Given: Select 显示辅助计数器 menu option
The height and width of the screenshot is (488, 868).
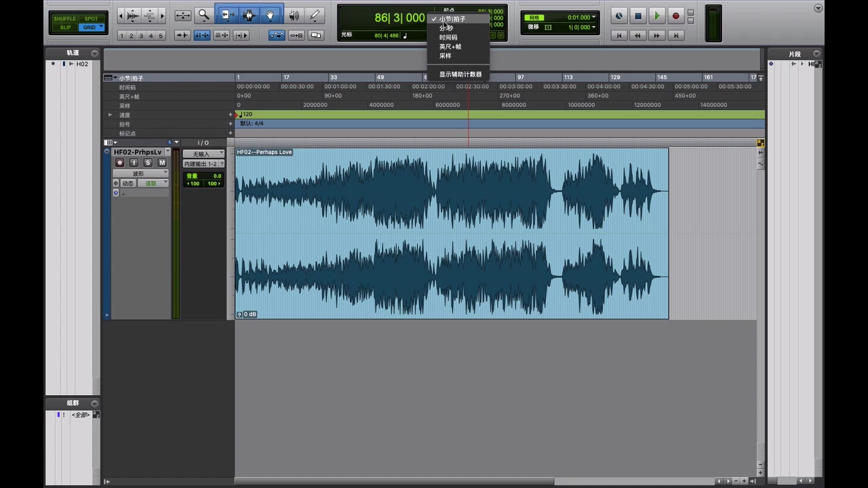Looking at the screenshot, I should [x=458, y=74].
